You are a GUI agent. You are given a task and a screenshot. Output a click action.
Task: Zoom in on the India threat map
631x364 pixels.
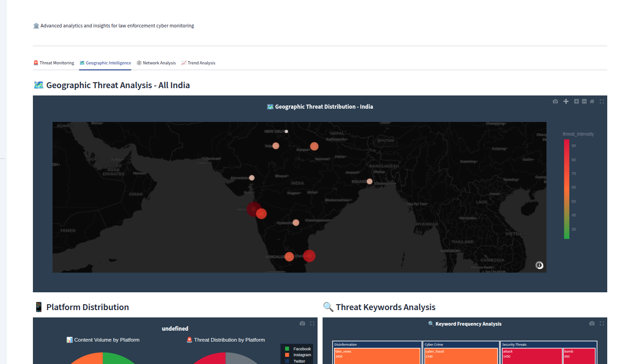click(x=577, y=101)
